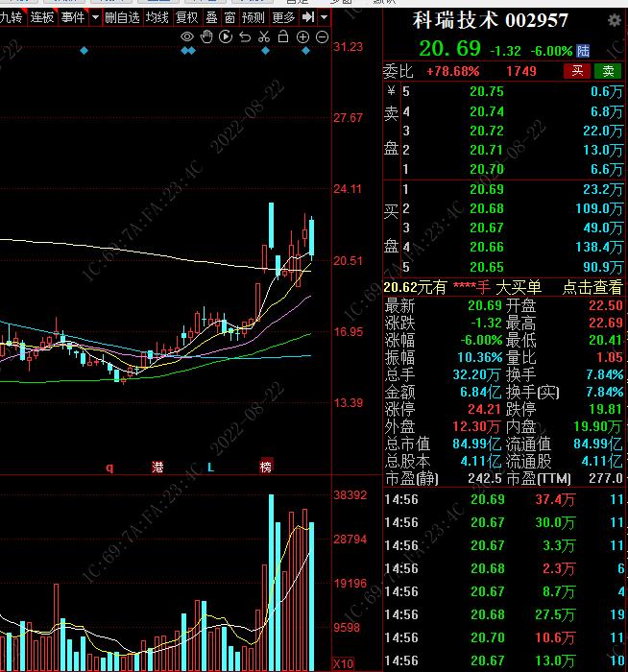
Task: Click the 榜 marker below the chart
Action: point(266,467)
